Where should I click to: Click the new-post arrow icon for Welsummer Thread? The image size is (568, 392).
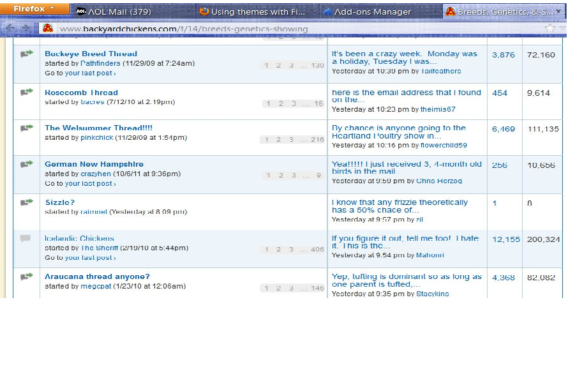click(26, 128)
